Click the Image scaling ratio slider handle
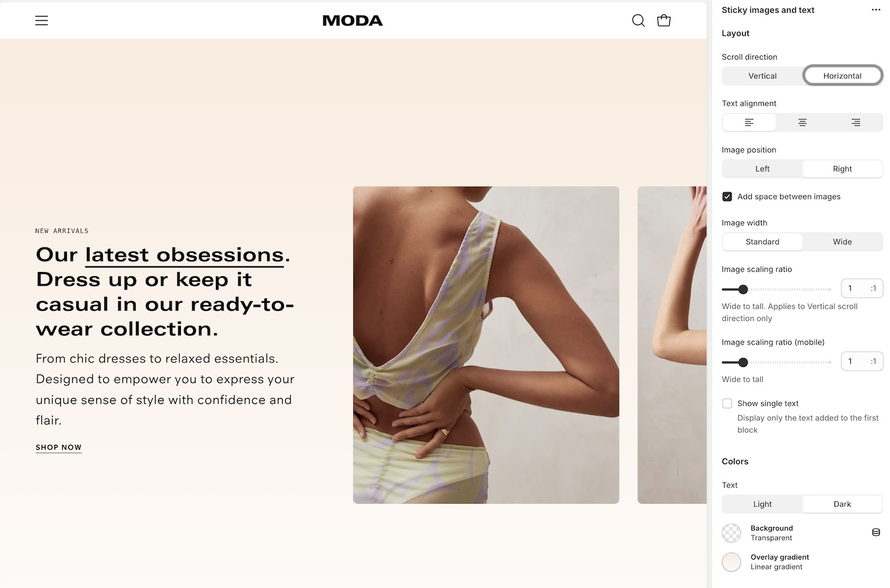890x588 pixels. click(743, 289)
